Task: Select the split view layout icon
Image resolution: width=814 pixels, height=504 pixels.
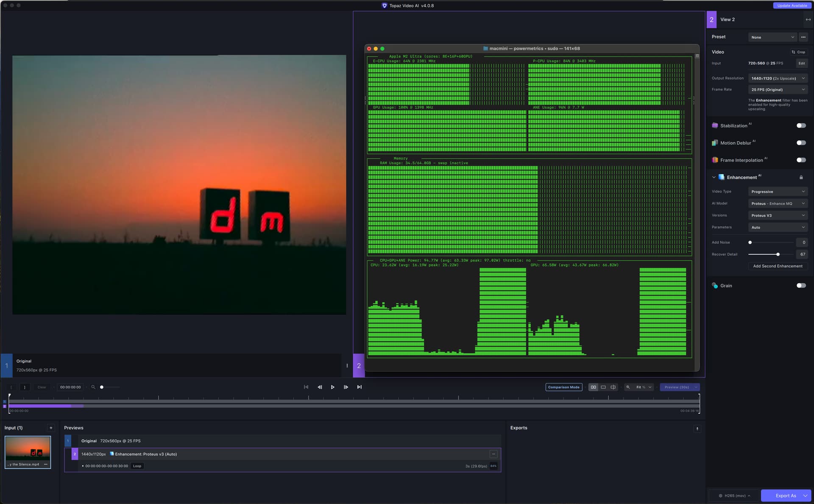Action: click(x=613, y=387)
